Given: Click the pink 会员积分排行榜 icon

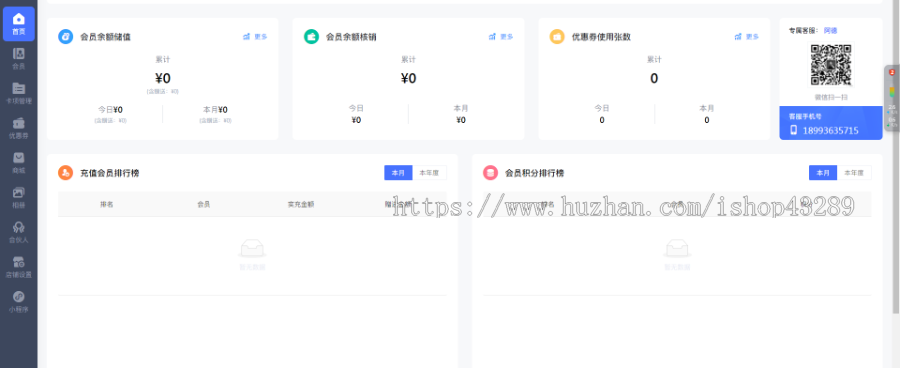Looking at the screenshot, I should click(x=490, y=173).
